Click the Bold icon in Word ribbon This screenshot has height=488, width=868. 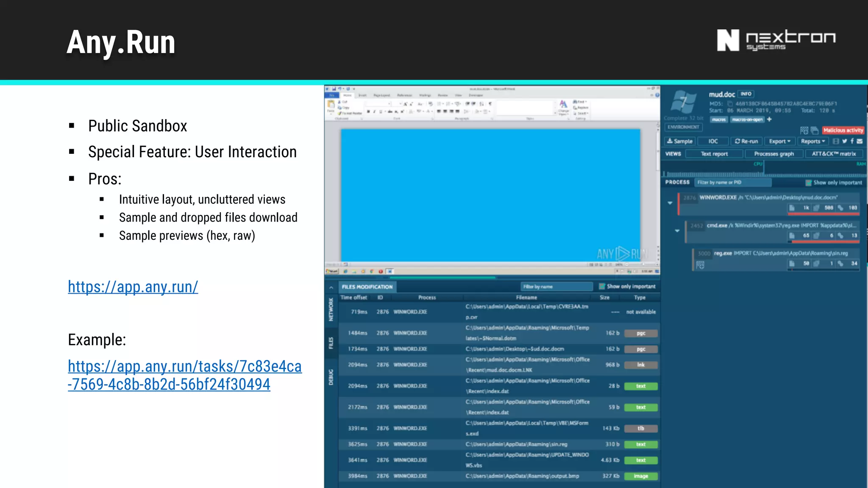368,111
